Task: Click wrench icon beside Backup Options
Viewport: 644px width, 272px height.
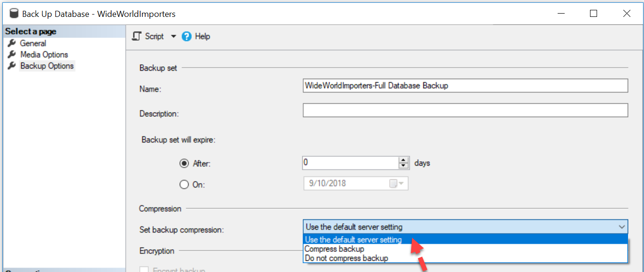Action: pos(12,66)
